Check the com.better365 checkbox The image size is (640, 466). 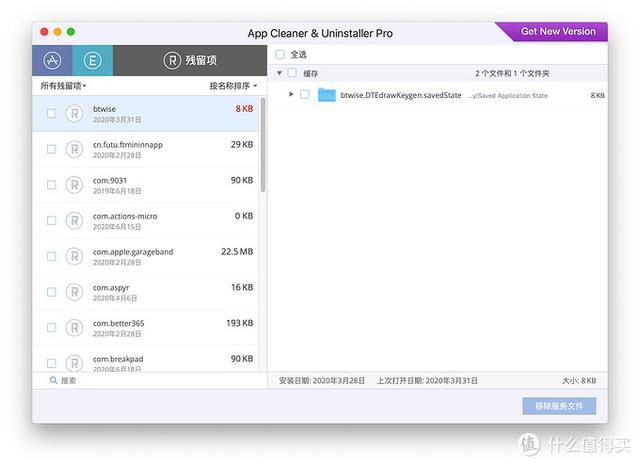(51, 328)
